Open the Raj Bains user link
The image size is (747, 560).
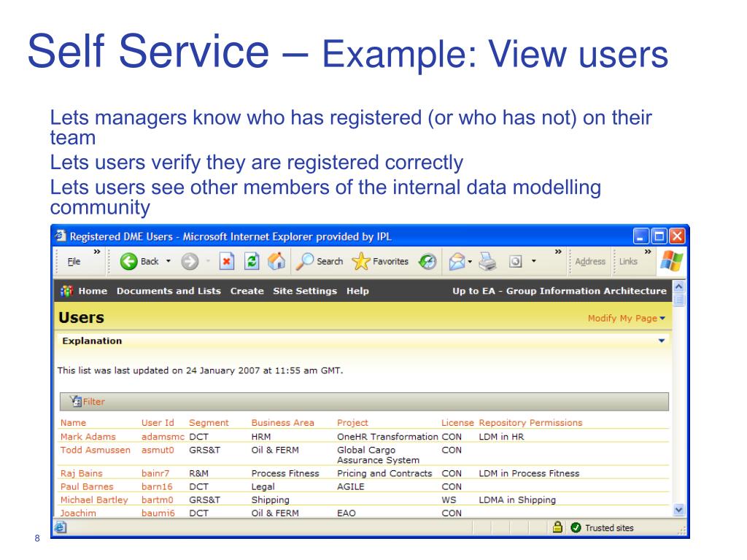coord(82,473)
